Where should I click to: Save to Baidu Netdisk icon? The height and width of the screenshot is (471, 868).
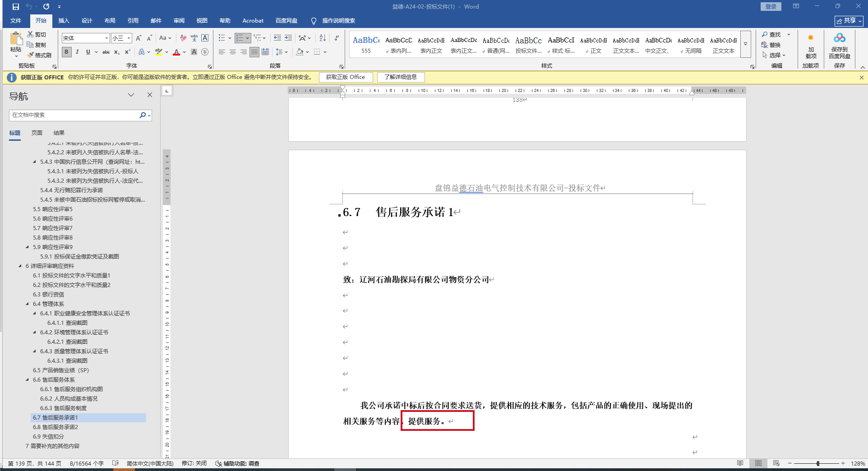pyautogui.click(x=839, y=45)
